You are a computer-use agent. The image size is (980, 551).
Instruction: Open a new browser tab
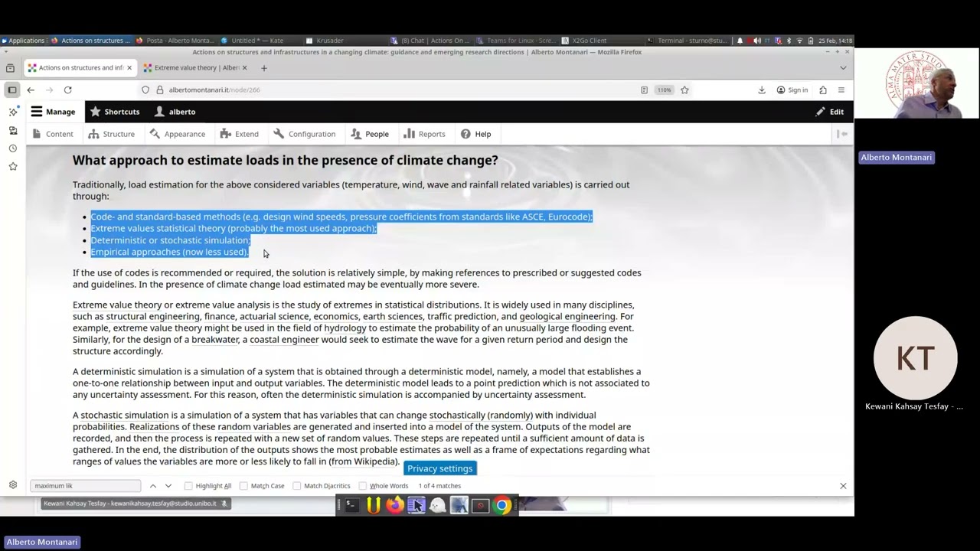(263, 67)
